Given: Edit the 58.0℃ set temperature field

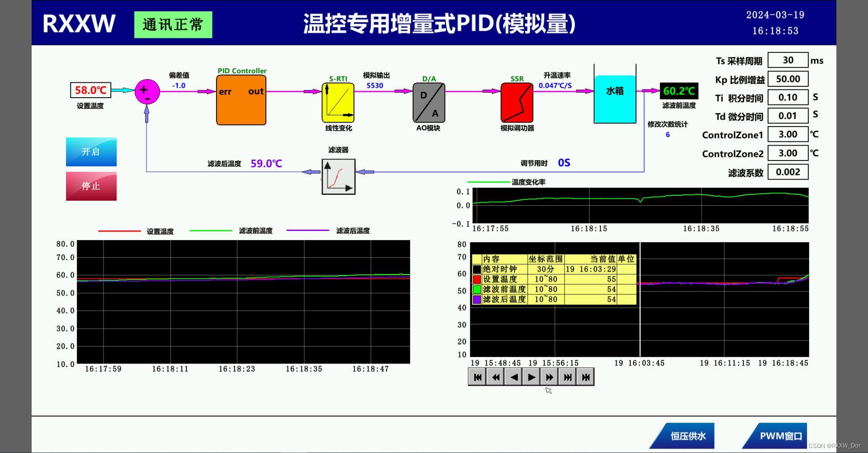Looking at the screenshot, I should [x=90, y=90].
